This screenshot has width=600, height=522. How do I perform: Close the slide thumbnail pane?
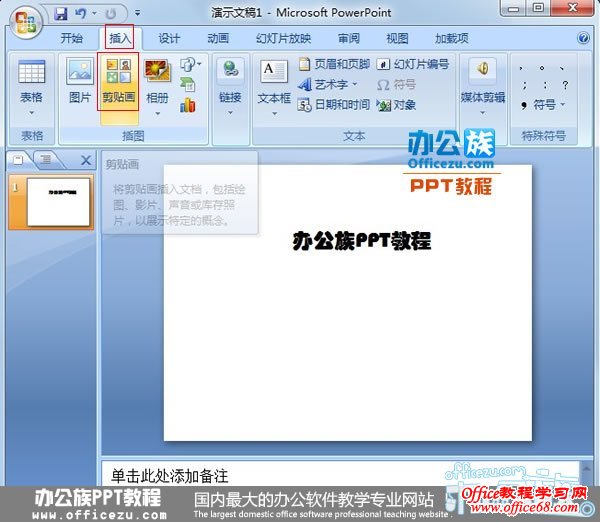[84, 159]
